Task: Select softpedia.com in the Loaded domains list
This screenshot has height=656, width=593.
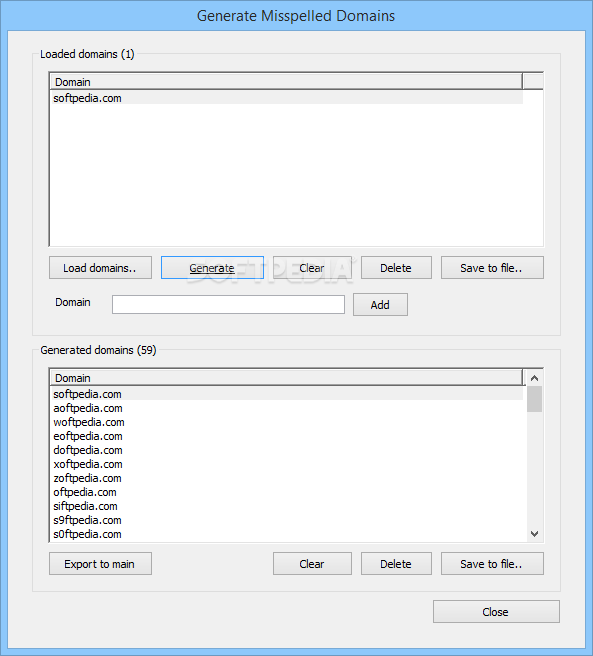Action: (287, 98)
